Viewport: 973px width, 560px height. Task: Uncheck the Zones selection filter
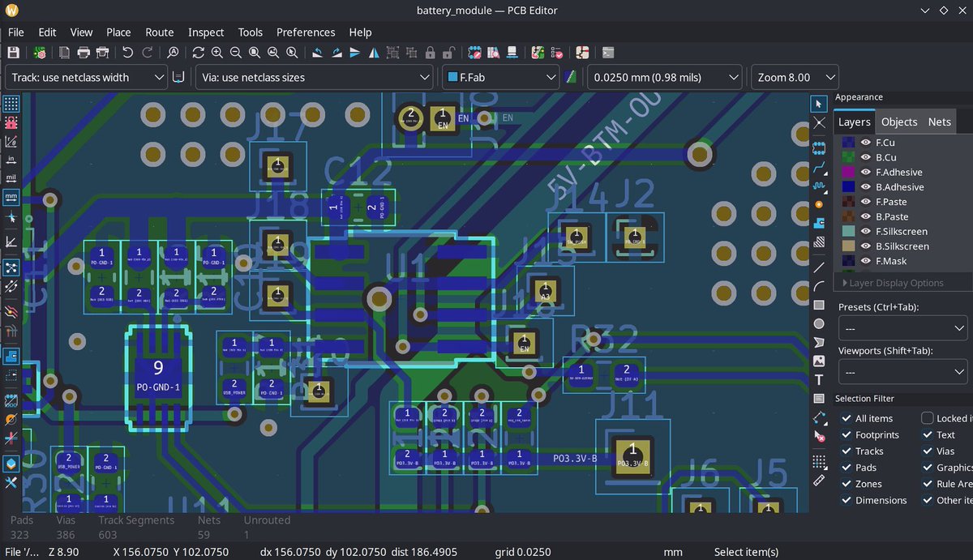[847, 484]
